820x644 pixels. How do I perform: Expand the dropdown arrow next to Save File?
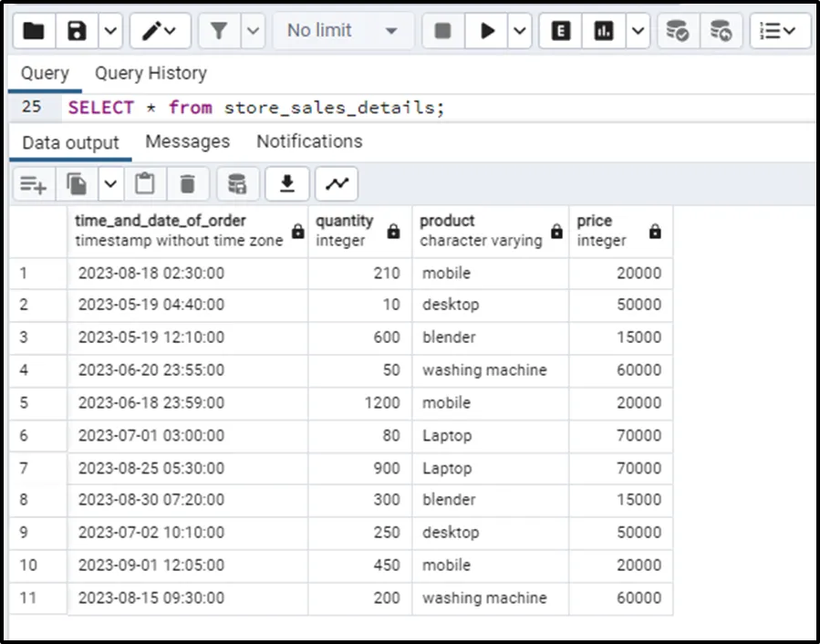point(109,31)
